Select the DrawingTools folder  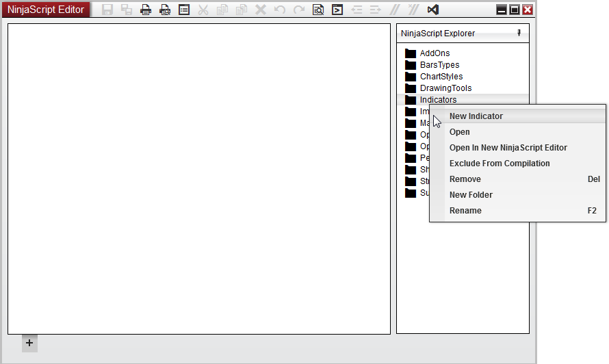tap(446, 88)
